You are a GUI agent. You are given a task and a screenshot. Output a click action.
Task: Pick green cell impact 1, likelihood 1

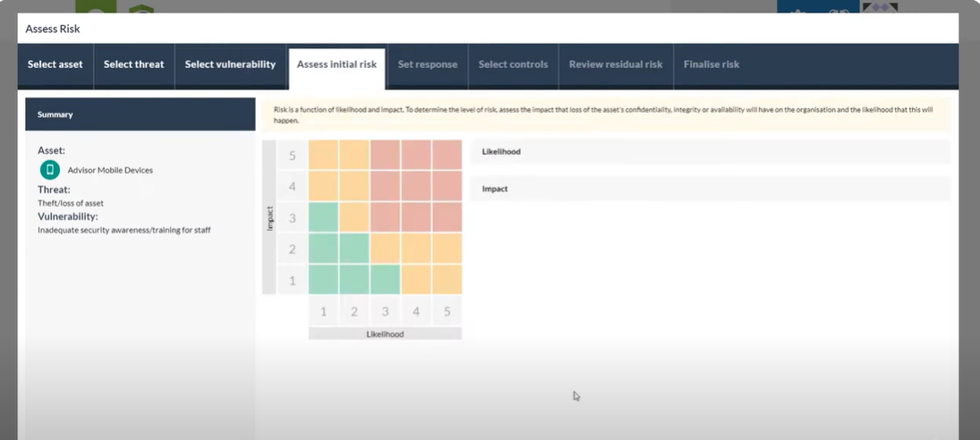(x=323, y=280)
